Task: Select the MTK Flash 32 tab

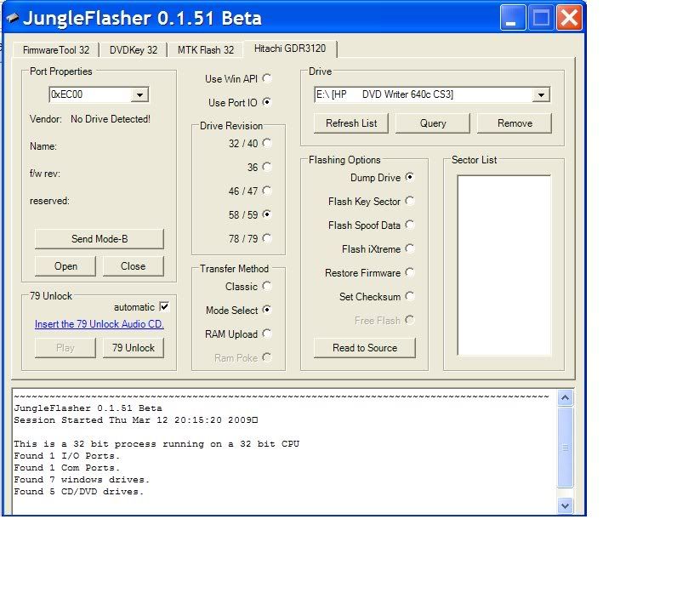Action: (205, 50)
